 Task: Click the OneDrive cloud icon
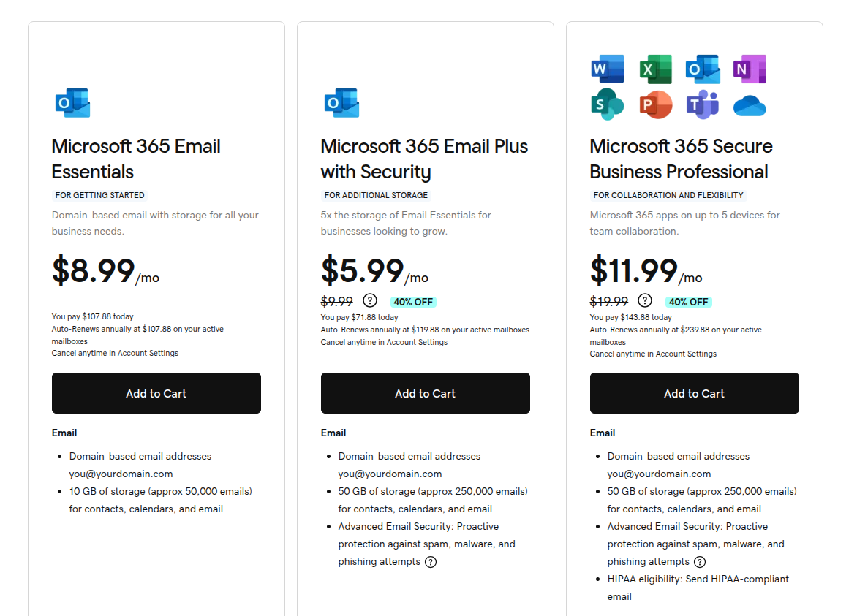point(750,106)
